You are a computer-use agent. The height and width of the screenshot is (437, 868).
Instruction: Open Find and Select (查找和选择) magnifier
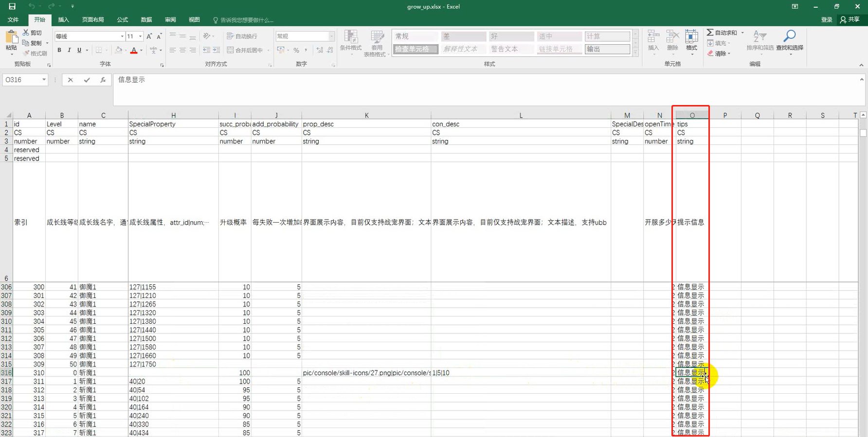coord(789,36)
